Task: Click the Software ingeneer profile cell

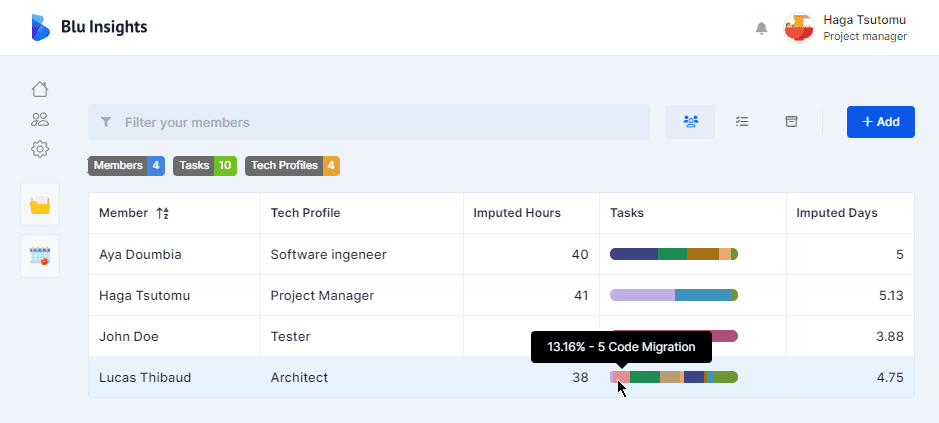Action: (361, 254)
